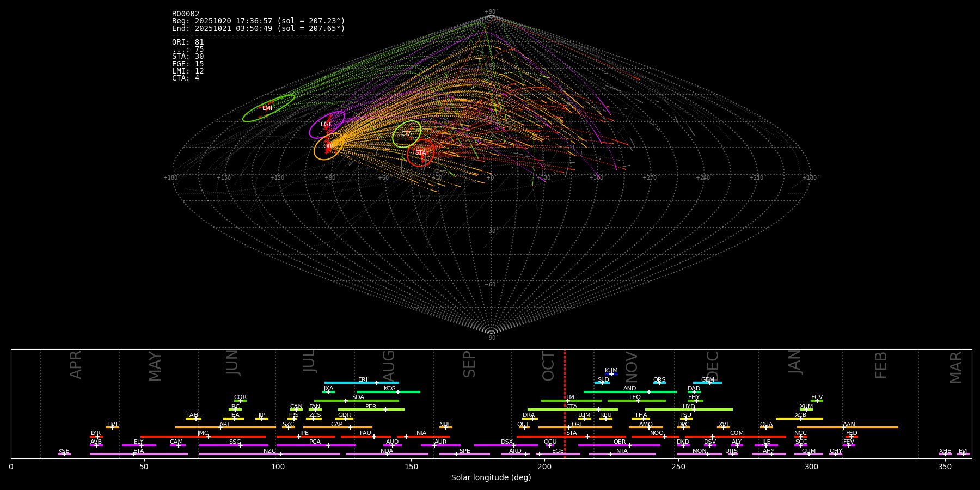The image size is (980, 490).
Task: Click the EGE radiant label on the sky map
Action: point(327,125)
